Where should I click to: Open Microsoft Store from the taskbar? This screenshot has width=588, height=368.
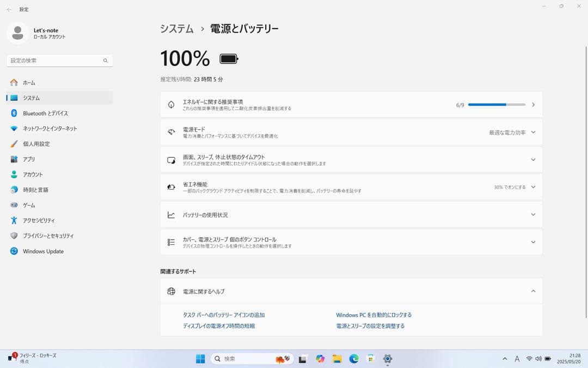coord(371,359)
